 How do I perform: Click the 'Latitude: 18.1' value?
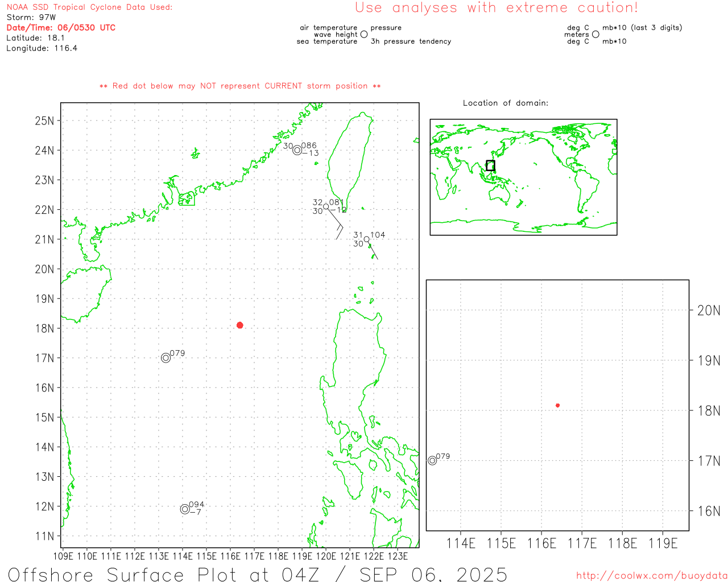click(35, 38)
